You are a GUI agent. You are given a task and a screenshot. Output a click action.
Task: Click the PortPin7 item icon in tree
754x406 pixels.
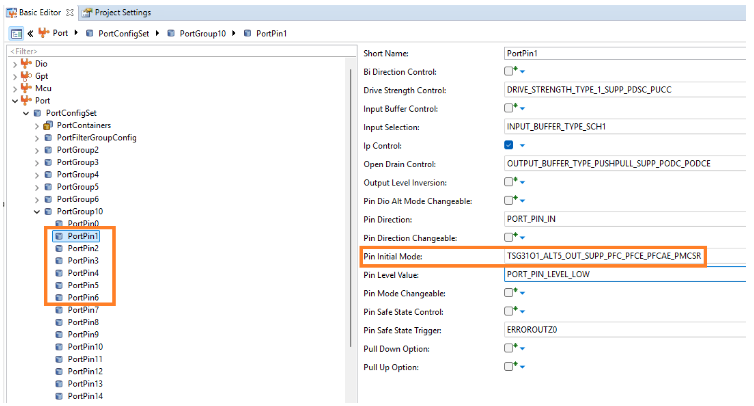coord(59,311)
